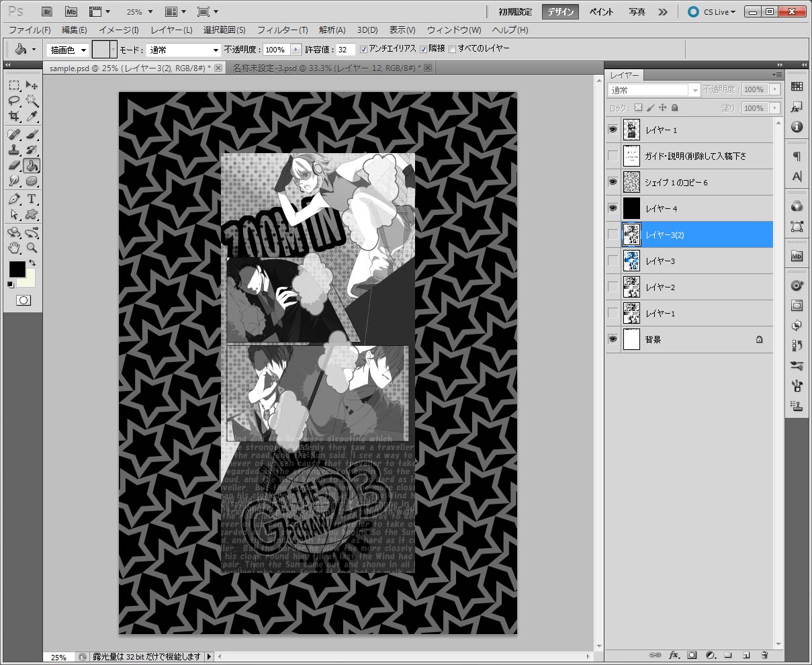812x665 pixels.
Task: Switch to the 名称未設定-3.psd document tab
Action: [x=330, y=68]
